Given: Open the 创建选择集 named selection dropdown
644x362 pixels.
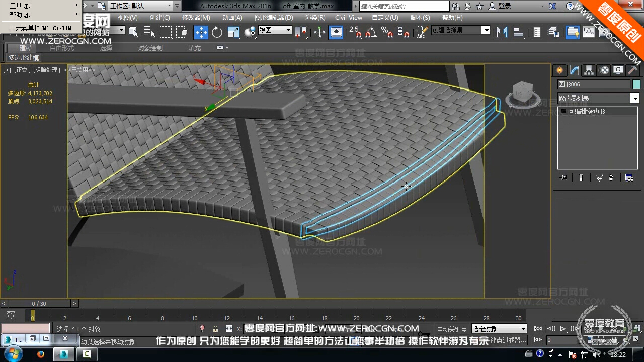Looking at the screenshot, I should click(460, 30).
